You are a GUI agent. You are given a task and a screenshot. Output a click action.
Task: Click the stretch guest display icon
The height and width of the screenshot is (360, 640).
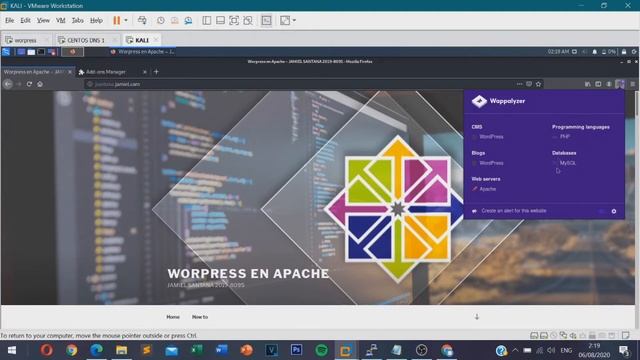[285, 20]
